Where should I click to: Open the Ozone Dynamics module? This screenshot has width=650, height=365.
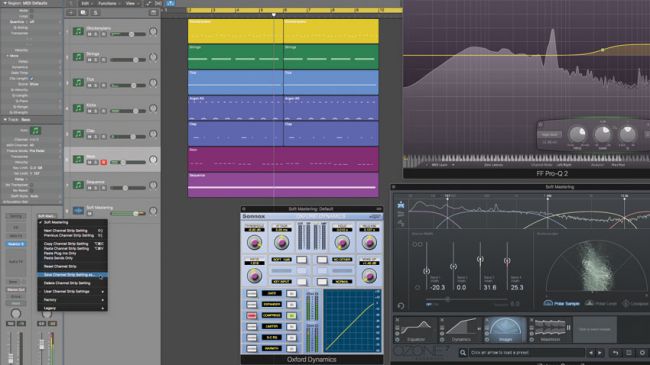pyautogui.click(x=460, y=330)
